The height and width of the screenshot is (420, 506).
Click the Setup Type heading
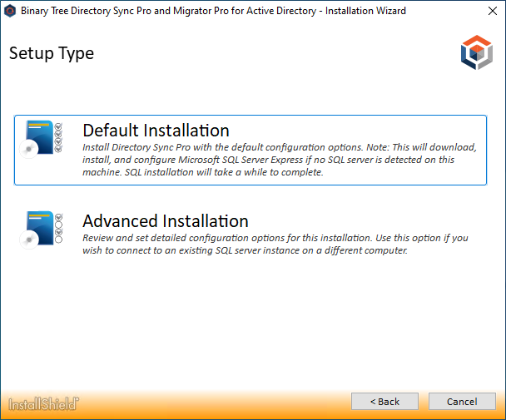(x=52, y=54)
